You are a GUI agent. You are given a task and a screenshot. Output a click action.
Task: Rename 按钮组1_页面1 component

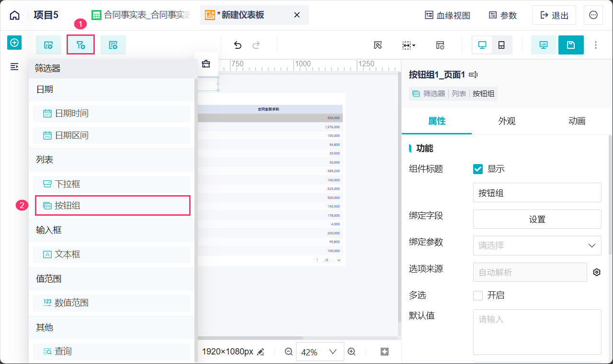[474, 75]
